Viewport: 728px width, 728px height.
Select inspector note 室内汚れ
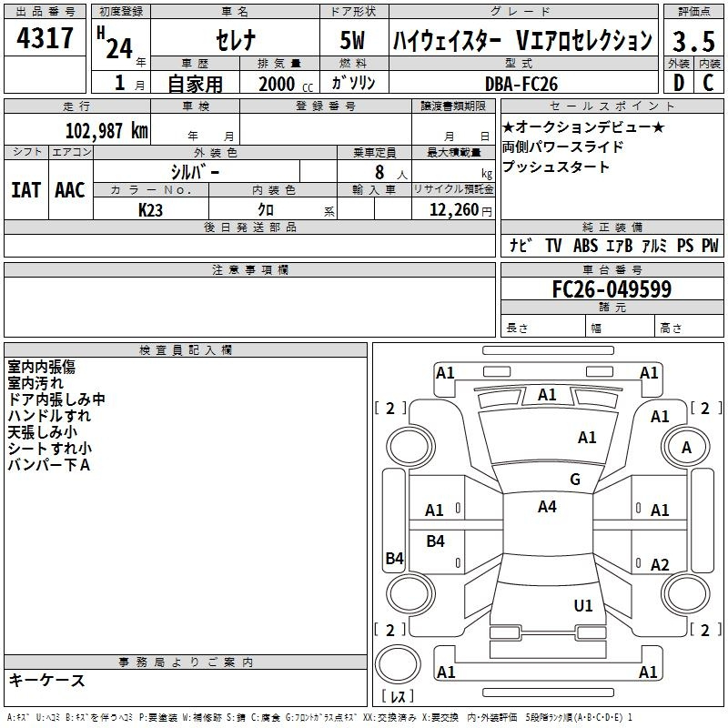pyautogui.click(x=35, y=383)
